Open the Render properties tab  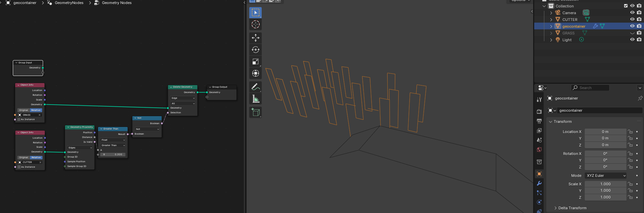coord(539,111)
